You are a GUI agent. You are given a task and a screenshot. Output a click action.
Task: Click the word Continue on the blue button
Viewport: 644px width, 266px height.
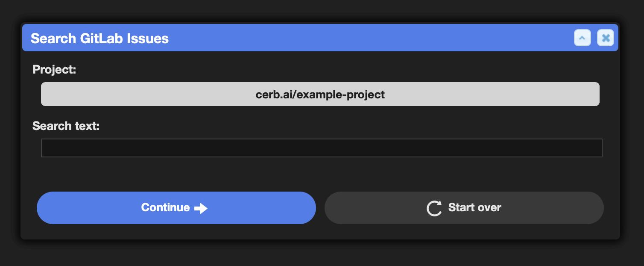click(166, 207)
